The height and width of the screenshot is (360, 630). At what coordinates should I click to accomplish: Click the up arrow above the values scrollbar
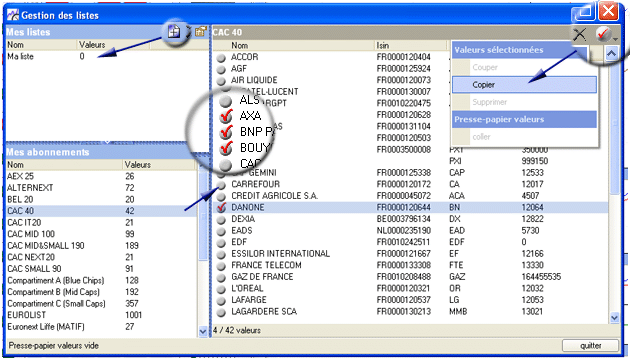pos(612,53)
